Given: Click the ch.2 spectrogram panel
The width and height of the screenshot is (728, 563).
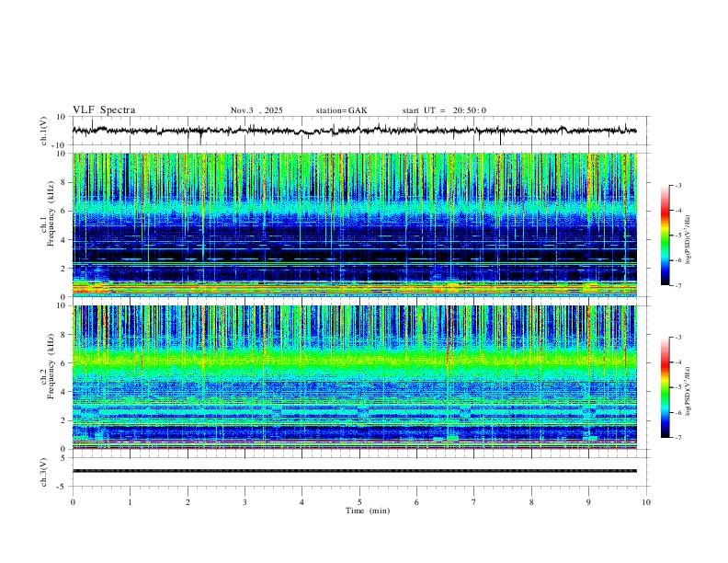Looking at the screenshot, I should 355,377.
